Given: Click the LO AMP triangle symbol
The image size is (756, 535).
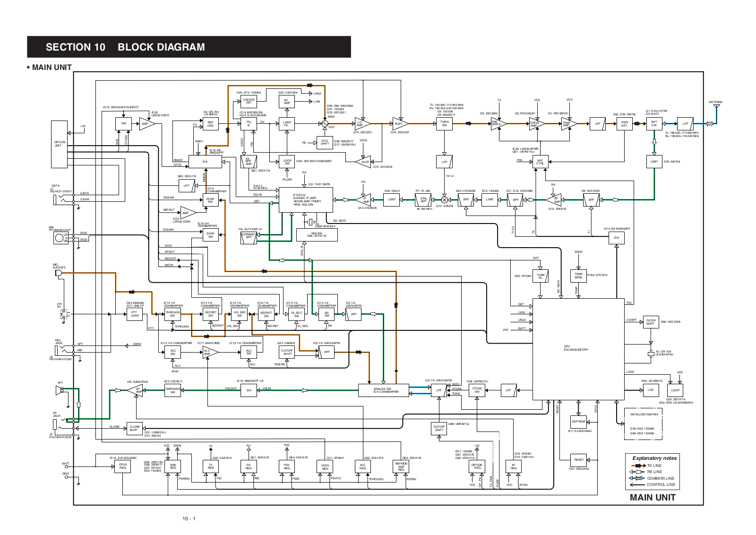Looking at the screenshot, I should click(x=361, y=124).
